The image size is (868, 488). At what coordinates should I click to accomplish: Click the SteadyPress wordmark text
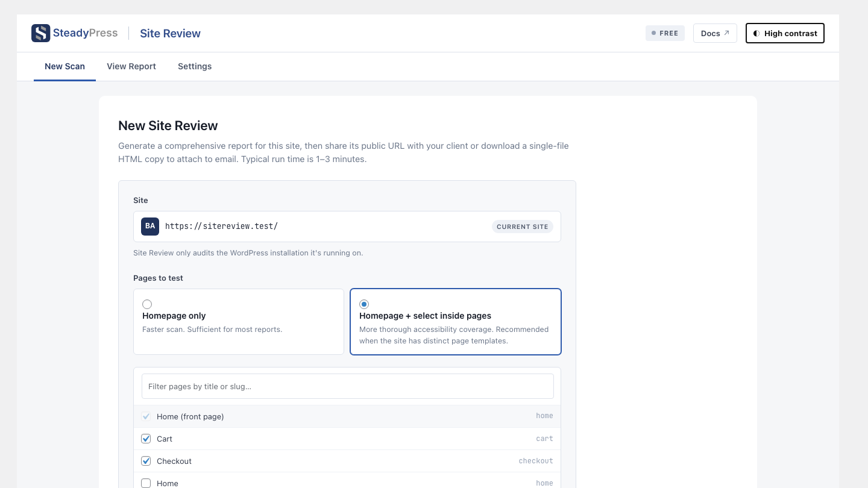tap(85, 33)
